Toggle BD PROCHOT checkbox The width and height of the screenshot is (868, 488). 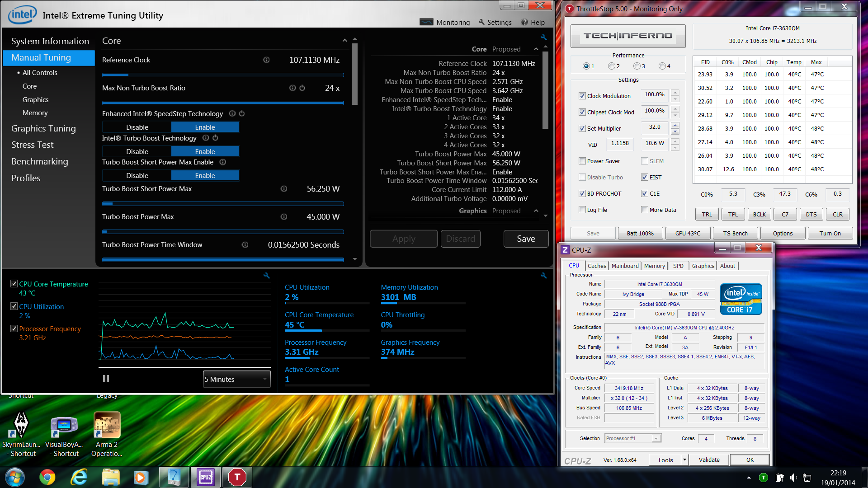coord(582,193)
